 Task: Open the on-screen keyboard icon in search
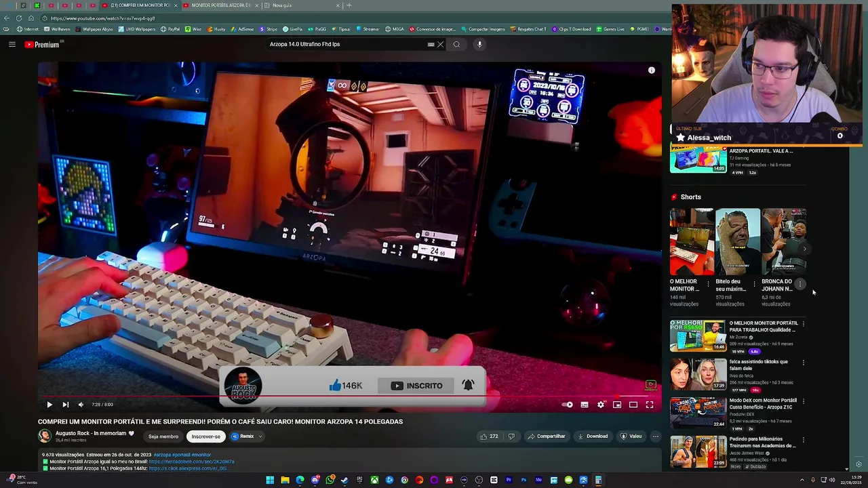431,45
